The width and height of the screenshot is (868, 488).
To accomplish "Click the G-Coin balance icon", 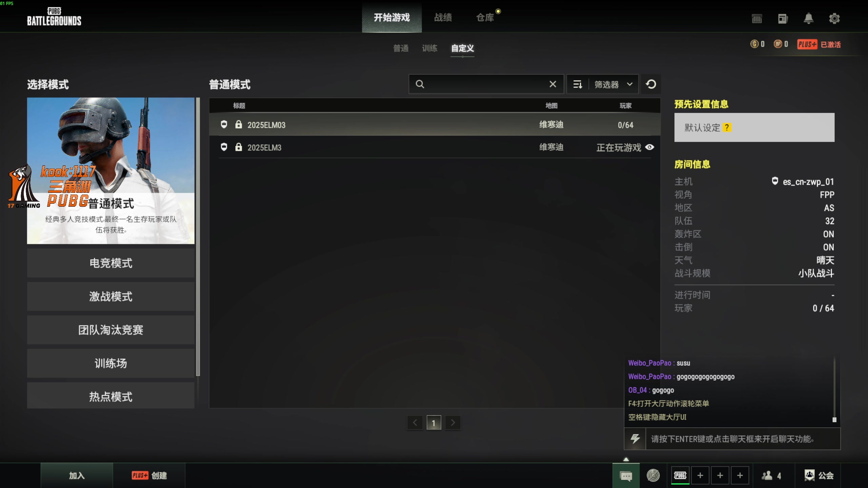I will pyautogui.click(x=754, y=44).
